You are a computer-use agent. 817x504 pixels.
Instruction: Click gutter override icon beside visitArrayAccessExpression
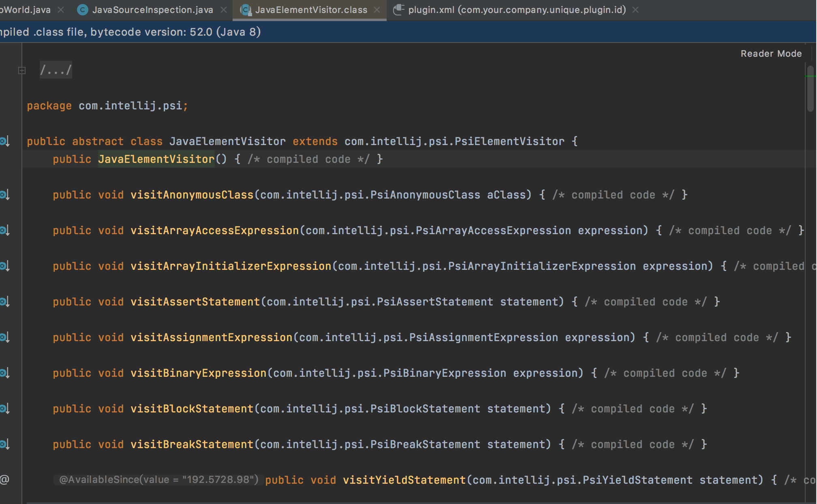(4, 231)
